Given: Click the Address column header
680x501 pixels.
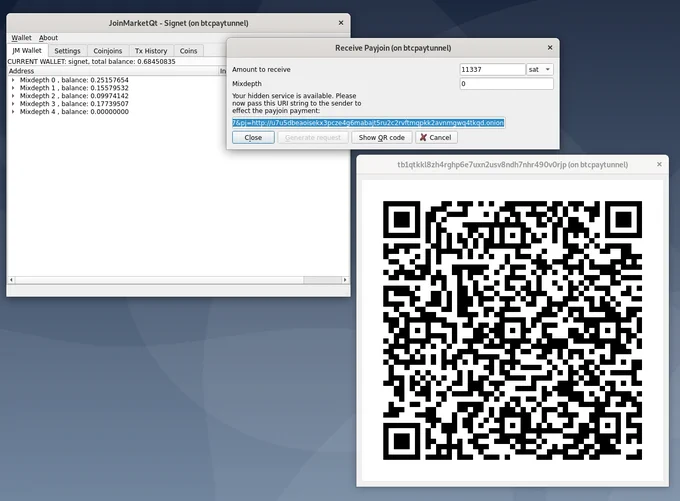Looking at the screenshot, I should [x=113, y=71].
